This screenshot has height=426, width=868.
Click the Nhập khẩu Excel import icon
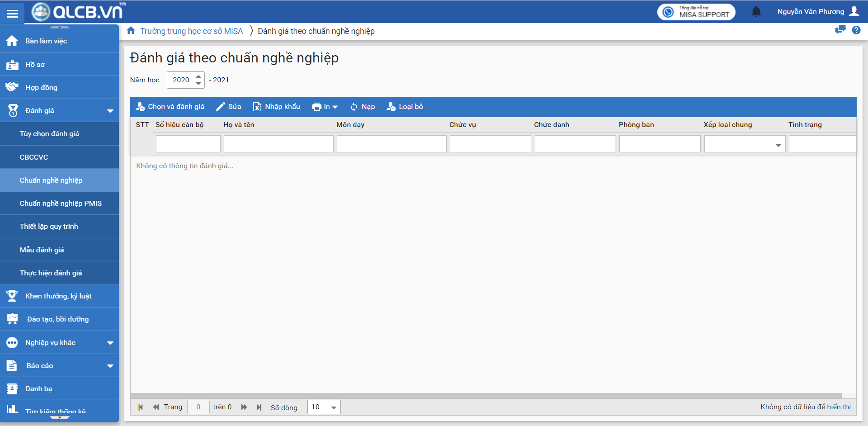(x=257, y=107)
